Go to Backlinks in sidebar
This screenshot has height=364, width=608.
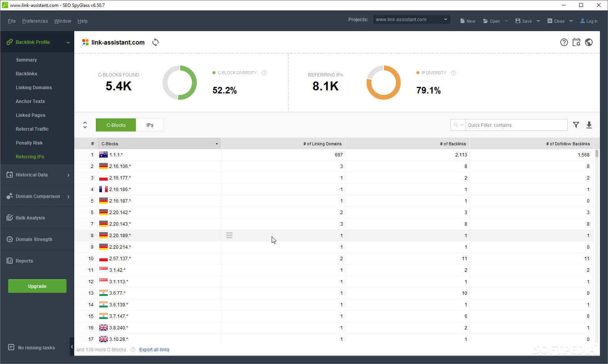pos(27,74)
